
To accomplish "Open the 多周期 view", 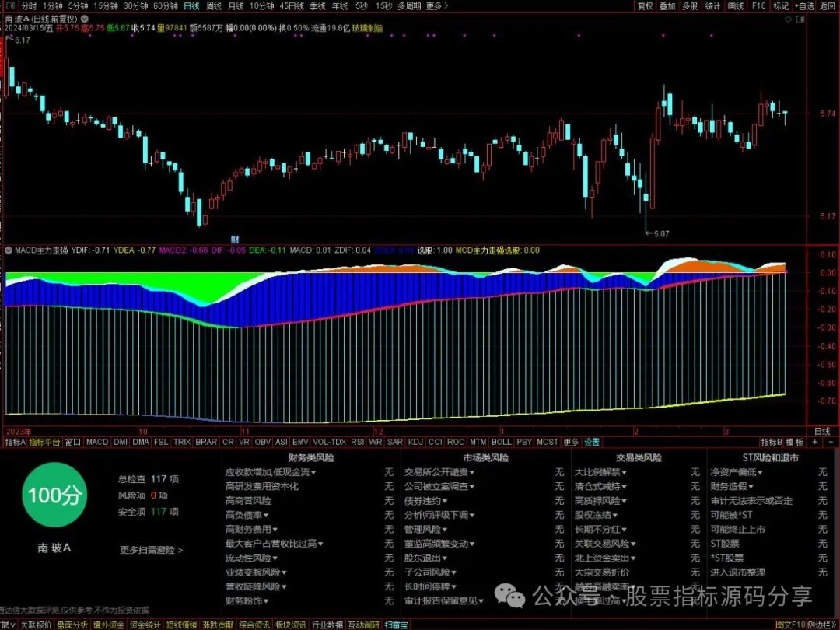I will [x=409, y=6].
